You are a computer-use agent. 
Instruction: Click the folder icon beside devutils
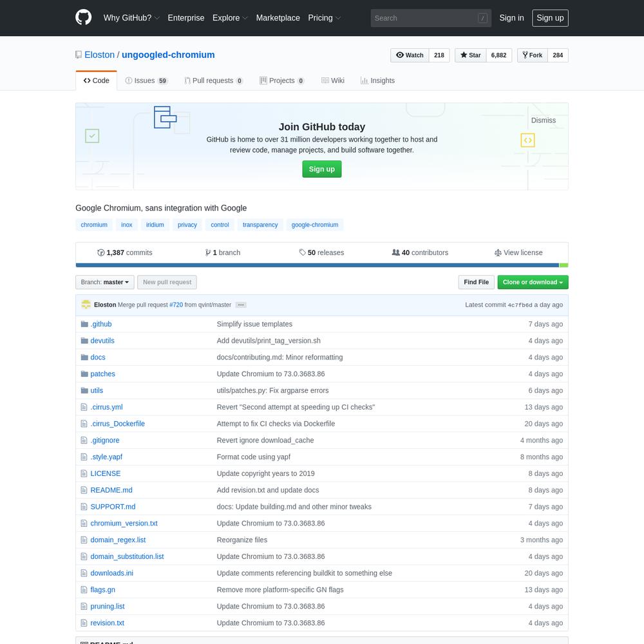[x=84, y=341]
